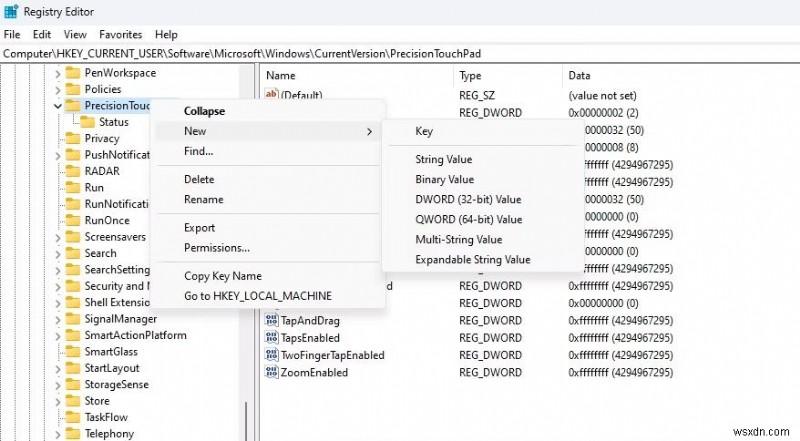Expand the Screensavers key
800x441 pixels.
pyautogui.click(x=58, y=238)
